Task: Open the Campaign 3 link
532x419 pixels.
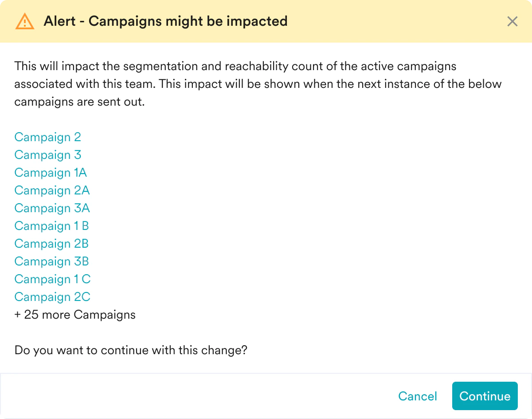Action: [x=47, y=155]
